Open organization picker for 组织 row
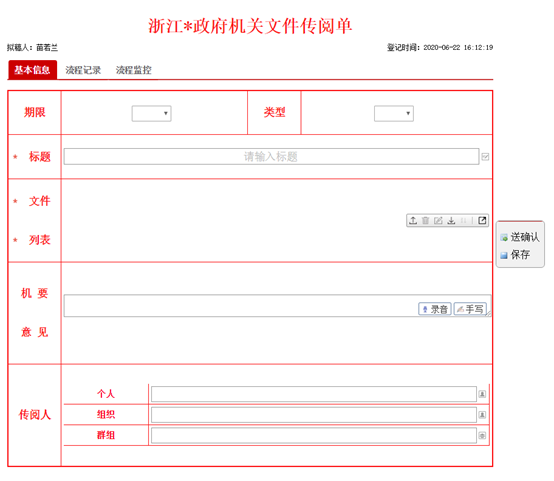 [482, 415]
